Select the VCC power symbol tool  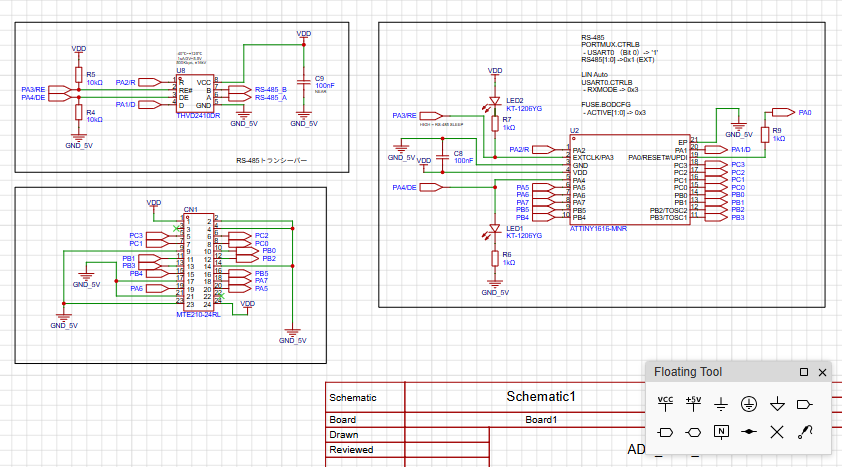pyautogui.click(x=666, y=403)
